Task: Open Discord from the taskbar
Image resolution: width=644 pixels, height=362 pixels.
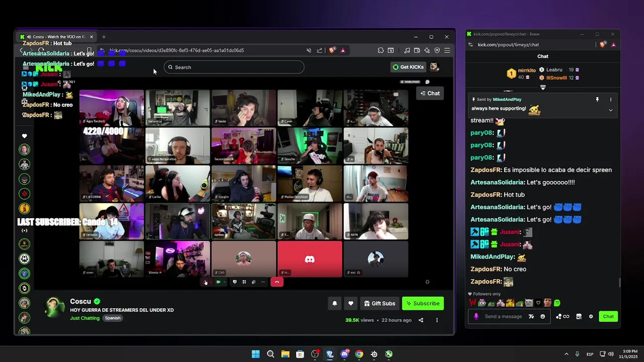Action: pos(345,354)
